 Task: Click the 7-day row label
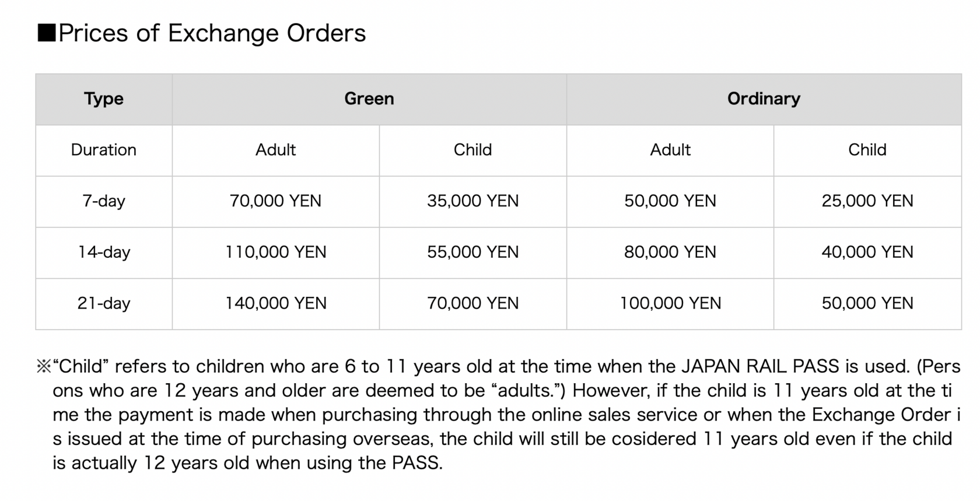click(104, 202)
